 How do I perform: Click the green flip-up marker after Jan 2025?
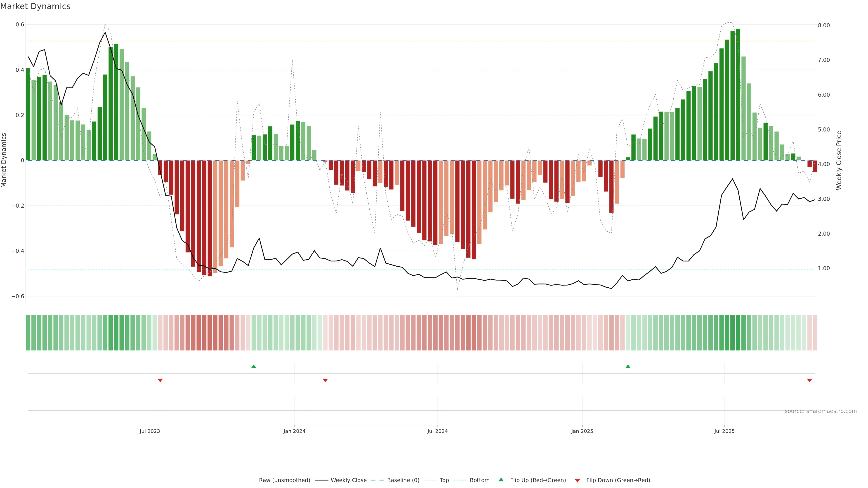tap(628, 366)
